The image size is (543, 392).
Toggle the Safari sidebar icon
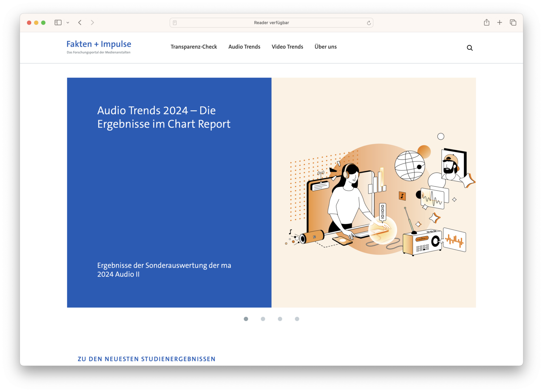tap(58, 22)
